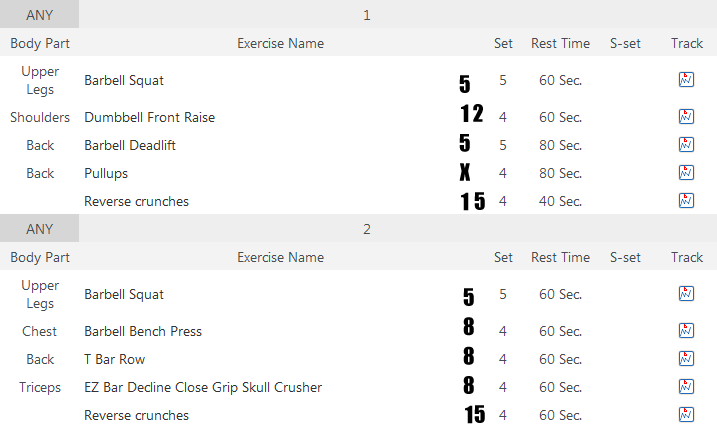The width and height of the screenshot is (717, 428).
Task: Click EZ Bar Decline Close Grip Skull Crusher
Action: click(203, 387)
